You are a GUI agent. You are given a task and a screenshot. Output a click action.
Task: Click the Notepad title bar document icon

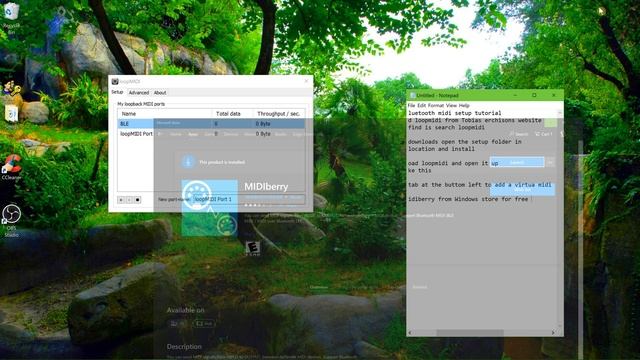413,95
